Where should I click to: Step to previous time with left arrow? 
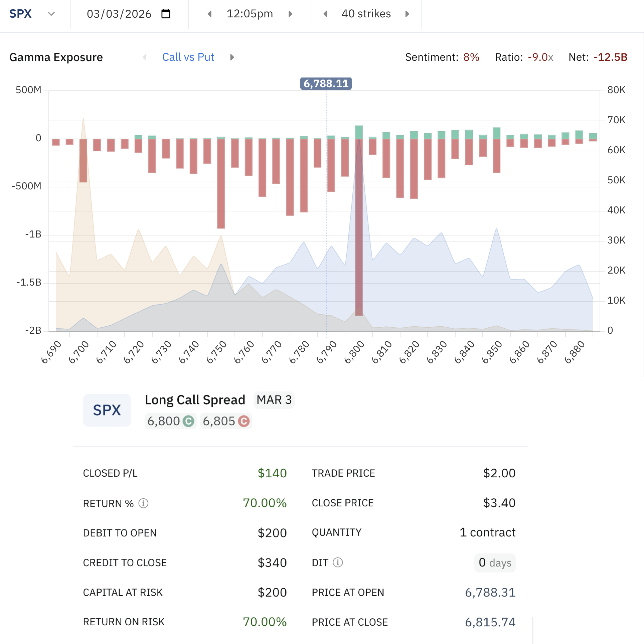[210, 14]
